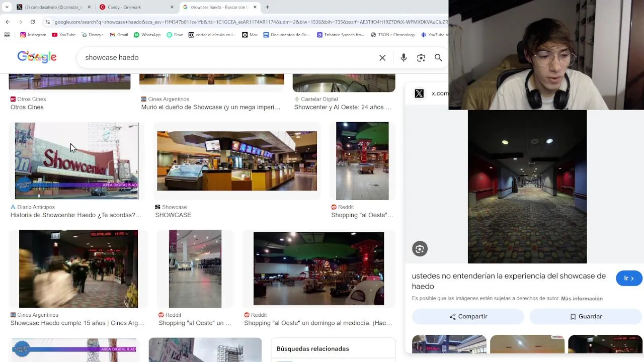Submit search with magnifier icon
Screen dimensions: 644x362
pos(438,58)
